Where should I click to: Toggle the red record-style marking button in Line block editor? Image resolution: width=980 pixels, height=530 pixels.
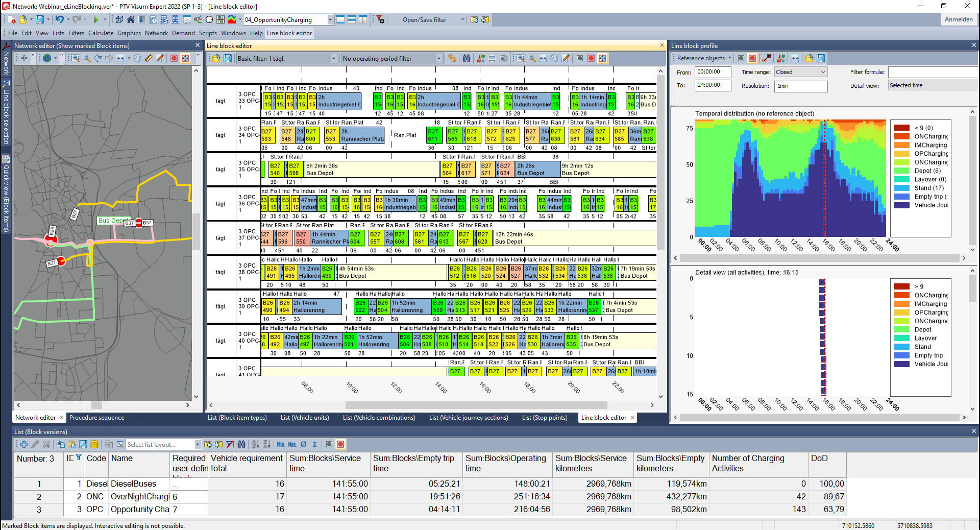pyautogui.click(x=591, y=58)
